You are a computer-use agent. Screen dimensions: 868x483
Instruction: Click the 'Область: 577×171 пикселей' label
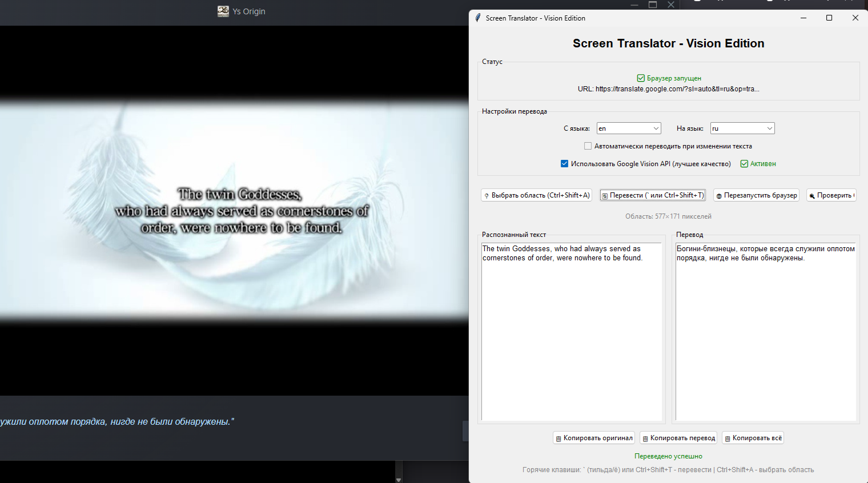pyautogui.click(x=668, y=216)
